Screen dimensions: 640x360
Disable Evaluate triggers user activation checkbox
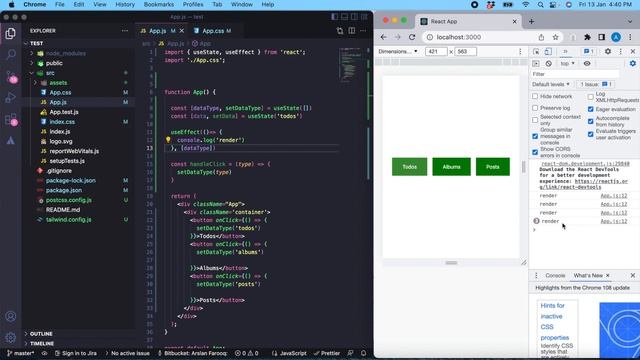pos(591,134)
